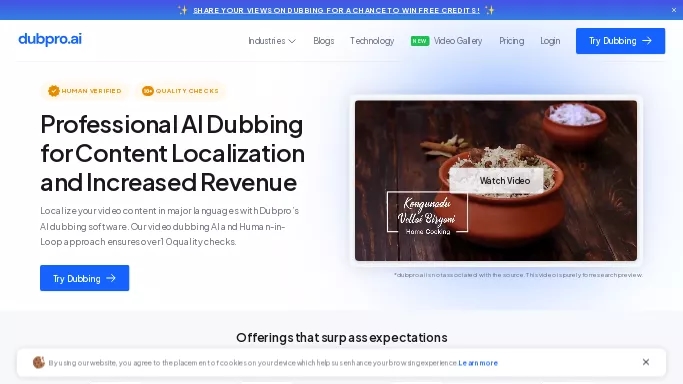Open the share your views banner link
The image size is (683, 384).
pos(336,10)
